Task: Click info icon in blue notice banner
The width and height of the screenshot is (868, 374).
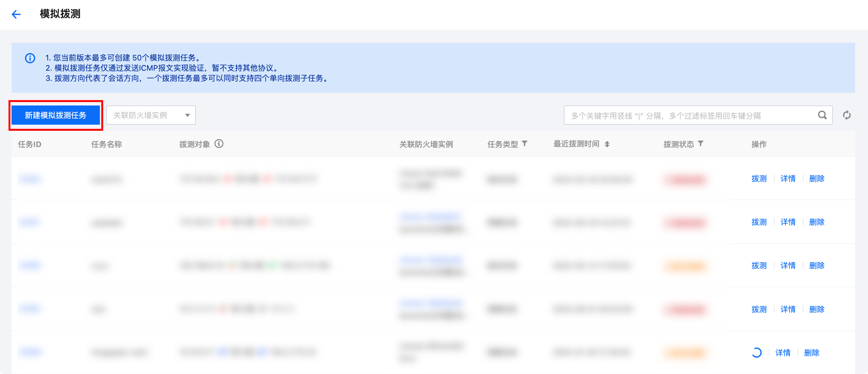Action: pos(30,58)
